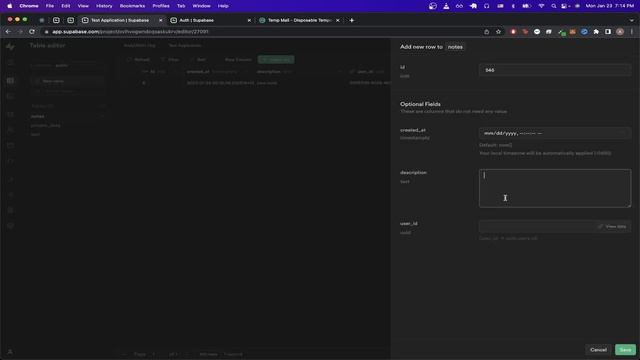Click the Save button
The height and width of the screenshot is (360, 640).
pyautogui.click(x=625, y=350)
